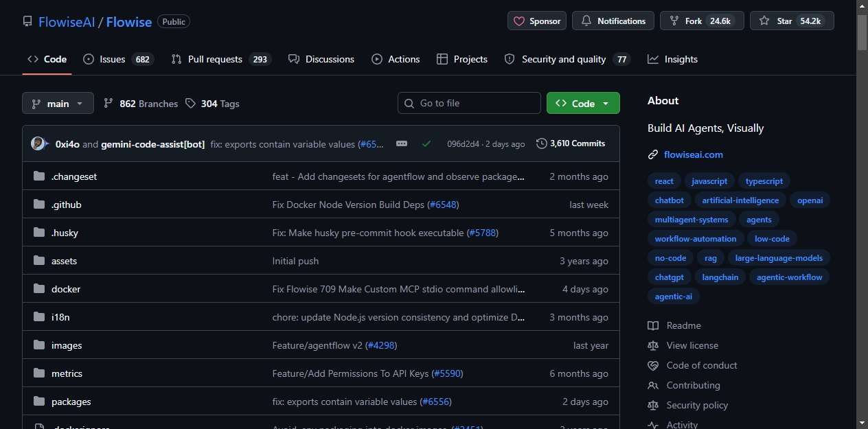Viewport: 868px width, 429px height.
Task: Open the packages folder
Action: 71,402
